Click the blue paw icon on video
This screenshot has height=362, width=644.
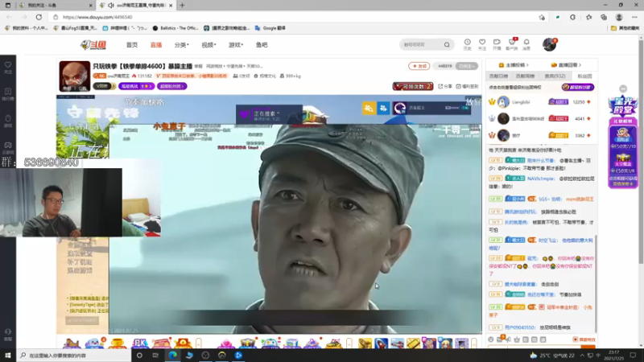(x=383, y=108)
